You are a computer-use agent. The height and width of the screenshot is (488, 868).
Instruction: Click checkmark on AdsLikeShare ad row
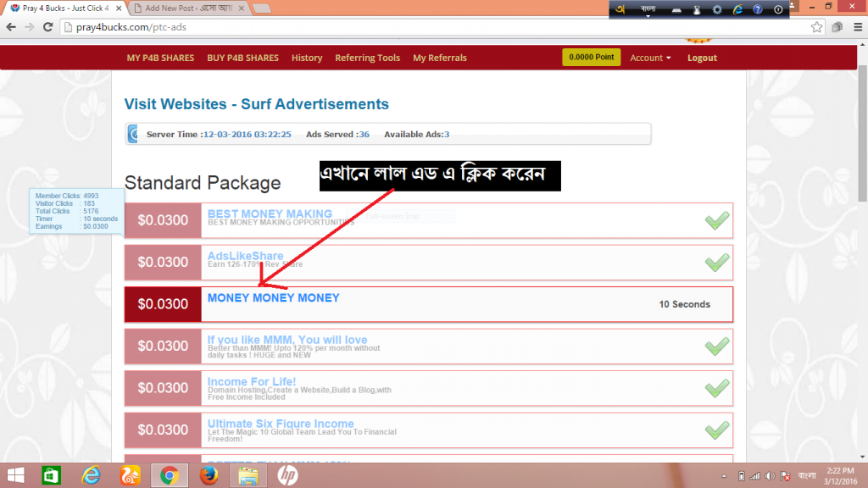tap(717, 263)
